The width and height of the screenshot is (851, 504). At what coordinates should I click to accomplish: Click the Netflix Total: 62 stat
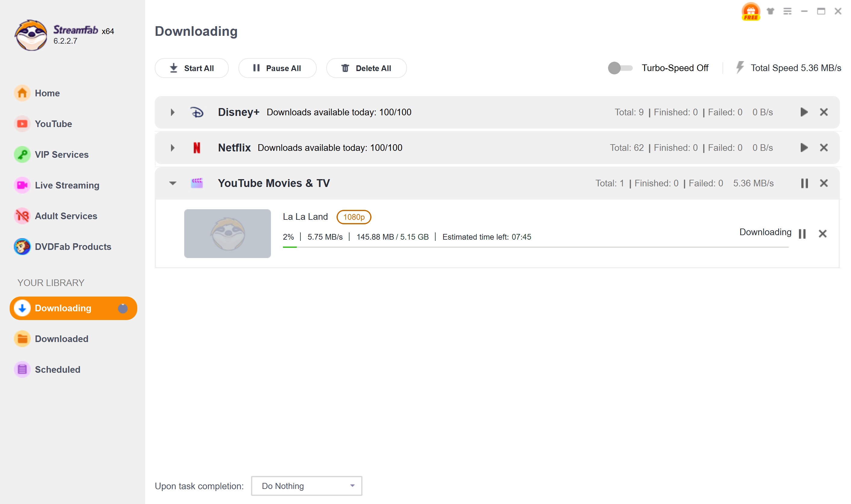pyautogui.click(x=626, y=148)
